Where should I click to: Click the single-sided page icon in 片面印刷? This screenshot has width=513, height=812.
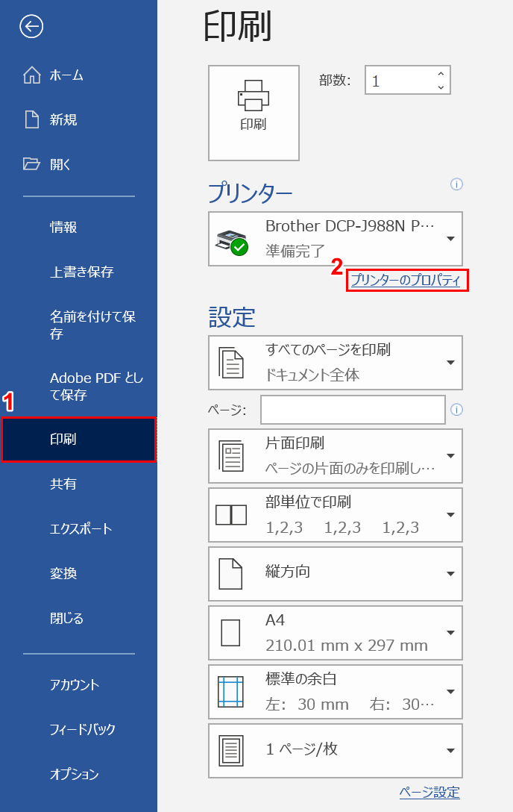coord(230,456)
